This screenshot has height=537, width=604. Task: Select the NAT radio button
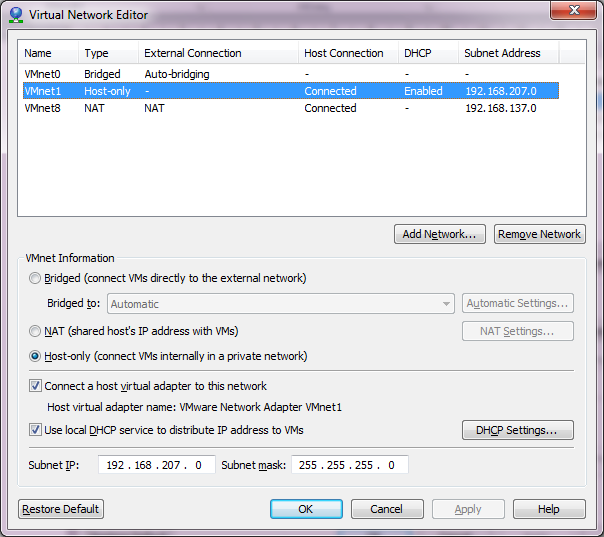[35, 331]
